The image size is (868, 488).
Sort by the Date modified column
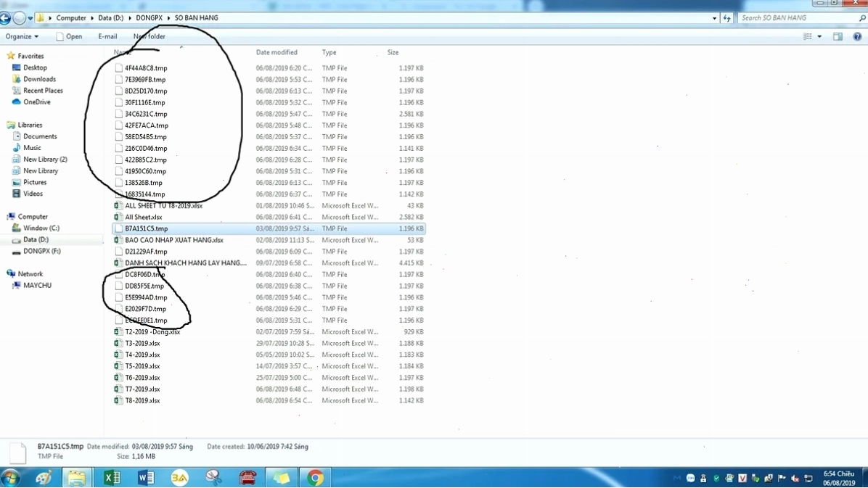click(277, 52)
